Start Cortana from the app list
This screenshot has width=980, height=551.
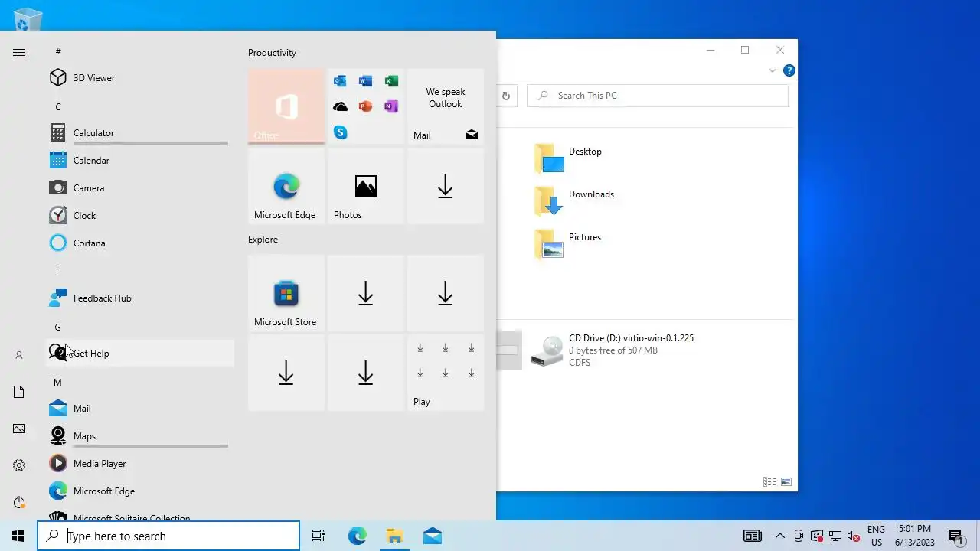139,243
